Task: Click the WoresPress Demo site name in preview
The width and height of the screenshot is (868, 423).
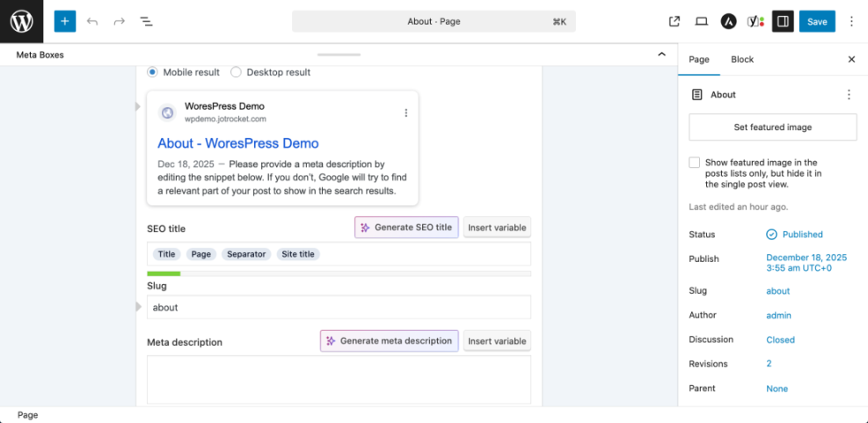Action: [x=225, y=106]
